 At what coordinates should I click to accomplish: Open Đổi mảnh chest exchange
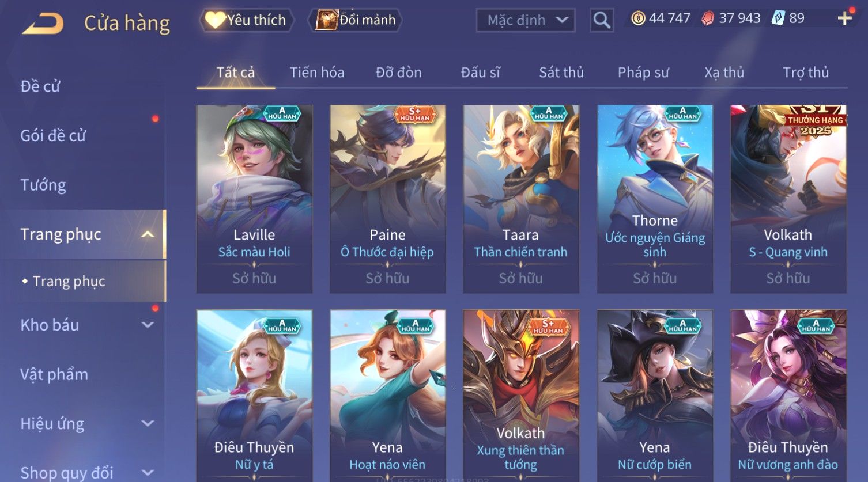(x=356, y=20)
